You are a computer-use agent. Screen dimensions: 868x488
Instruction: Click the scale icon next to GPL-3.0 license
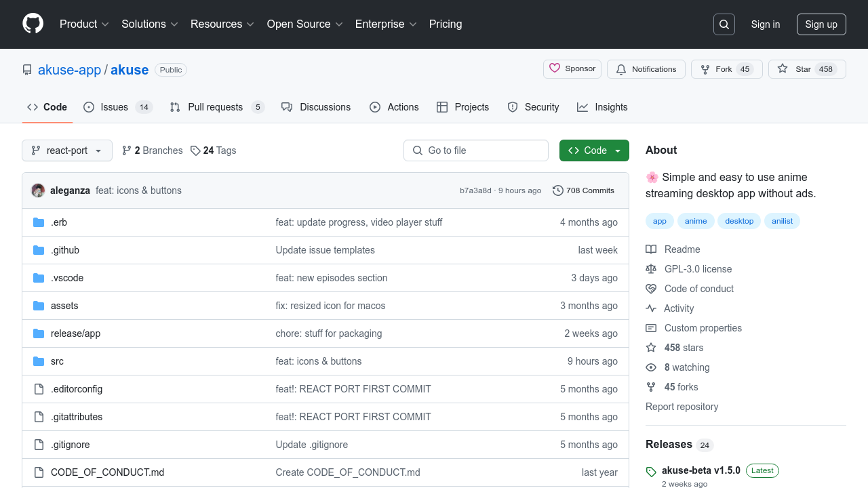tap(651, 269)
